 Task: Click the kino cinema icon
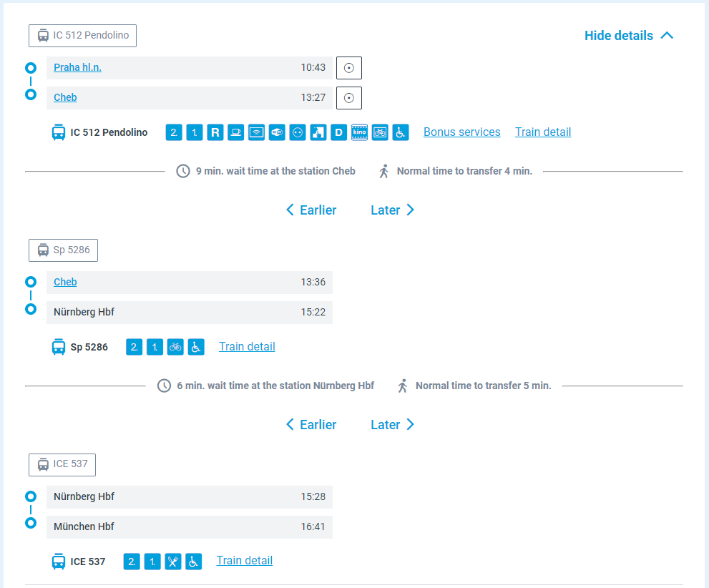click(359, 132)
